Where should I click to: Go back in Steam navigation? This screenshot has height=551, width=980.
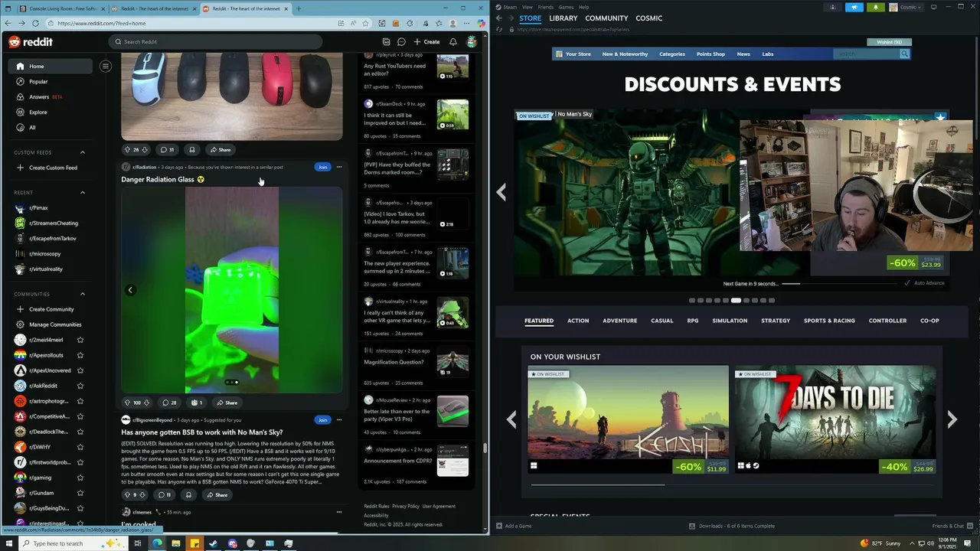pos(498,18)
